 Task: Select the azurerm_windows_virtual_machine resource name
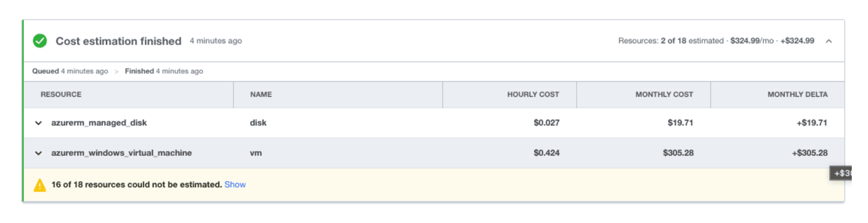tap(122, 153)
